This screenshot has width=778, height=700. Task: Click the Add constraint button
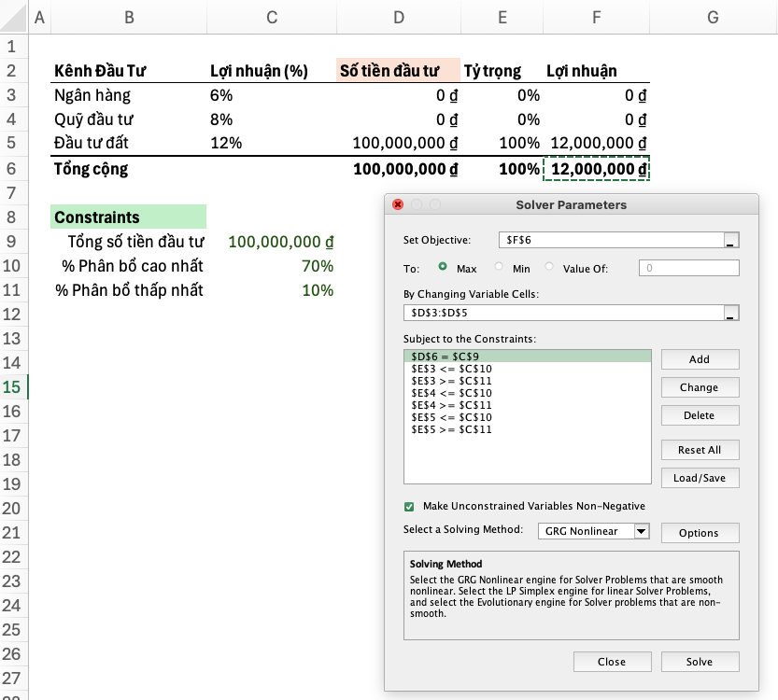click(x=700, y=359)
